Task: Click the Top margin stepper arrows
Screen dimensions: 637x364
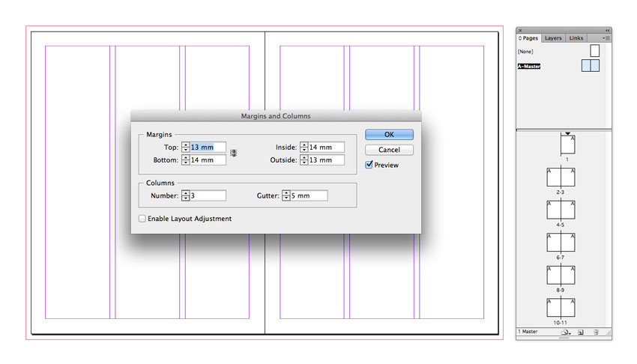Action: coord(185,148)
